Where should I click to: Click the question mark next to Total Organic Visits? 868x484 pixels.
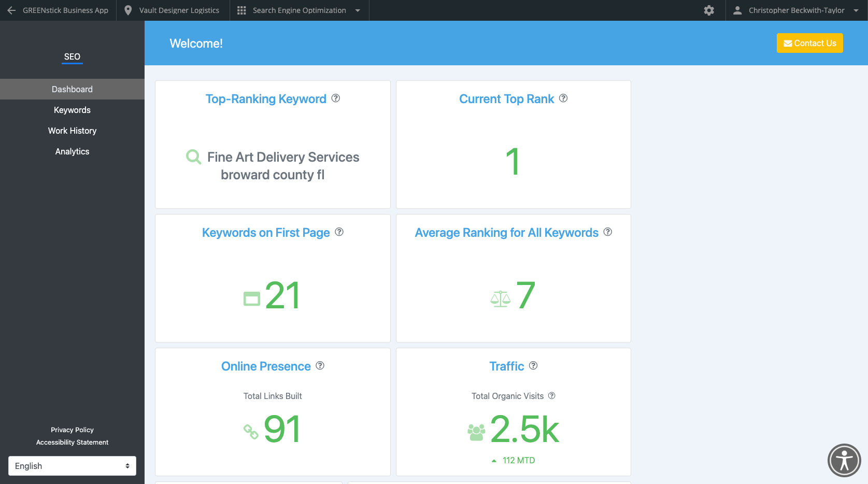click(x=551, y=395)
